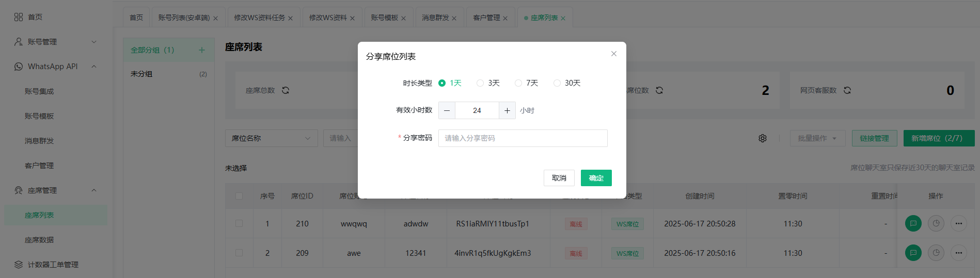
Task: Select the 3天 duration radio option
Action: (x=480, y=83)
